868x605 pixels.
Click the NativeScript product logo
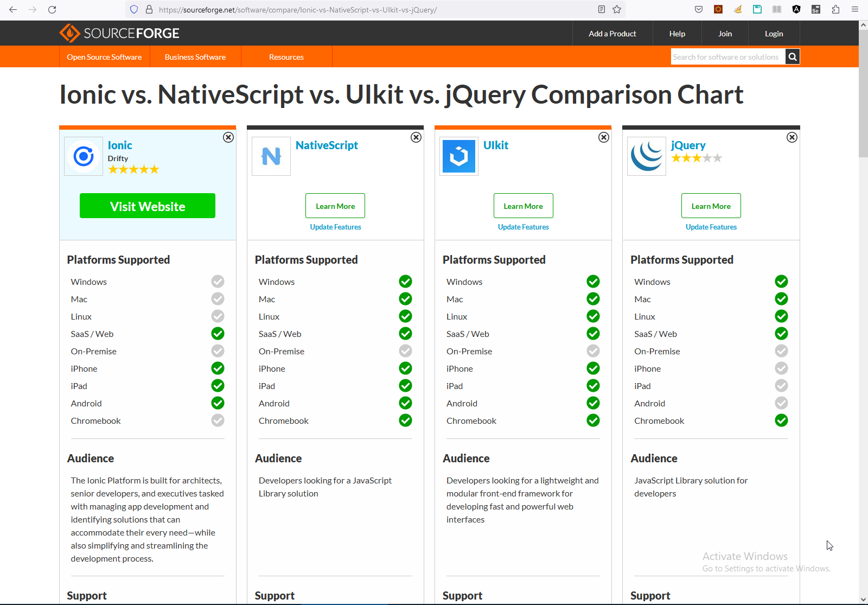pos(271,156)
